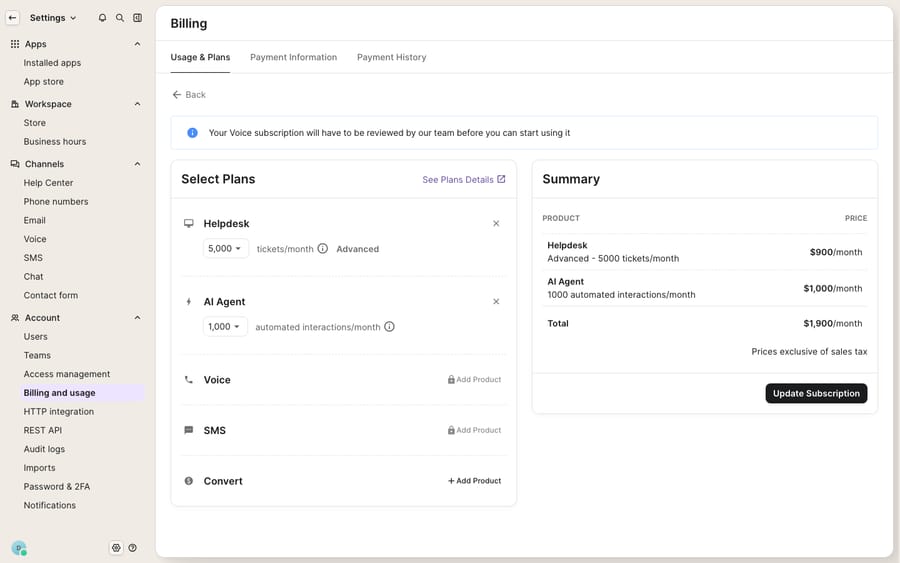
Task: Remove the Helpdesk product with X
Action: (496, 223)
